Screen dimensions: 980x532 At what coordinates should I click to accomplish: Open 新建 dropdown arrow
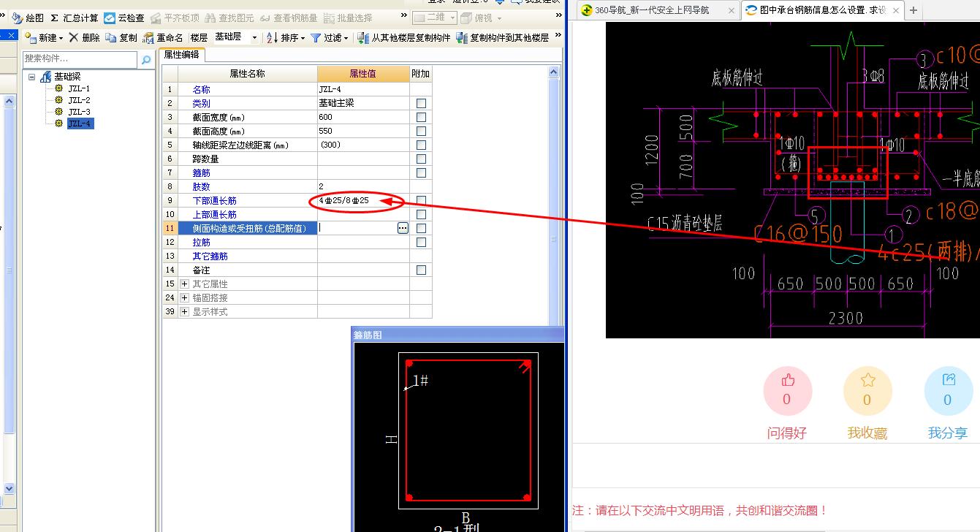[61, 38]
